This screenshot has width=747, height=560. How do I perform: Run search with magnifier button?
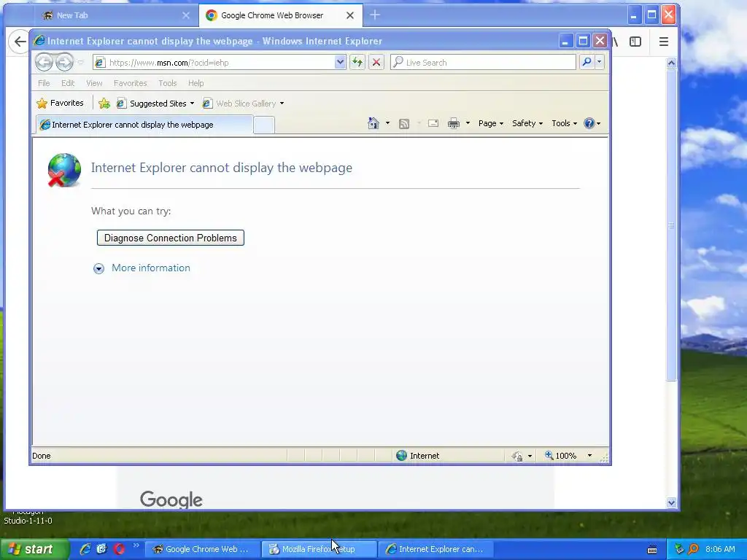pyautogui.click(x=587, y=63)
